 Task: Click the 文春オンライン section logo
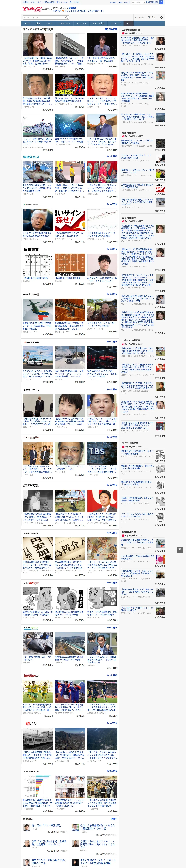31,390
